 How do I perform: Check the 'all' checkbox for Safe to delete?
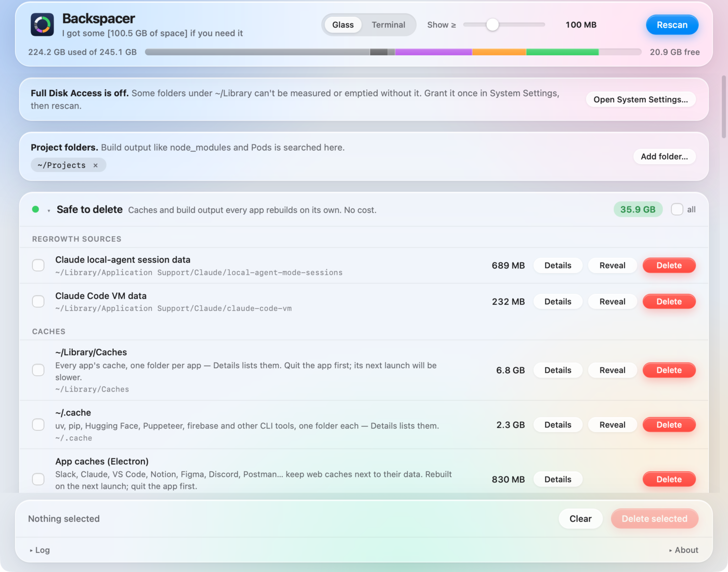point(677,210)
